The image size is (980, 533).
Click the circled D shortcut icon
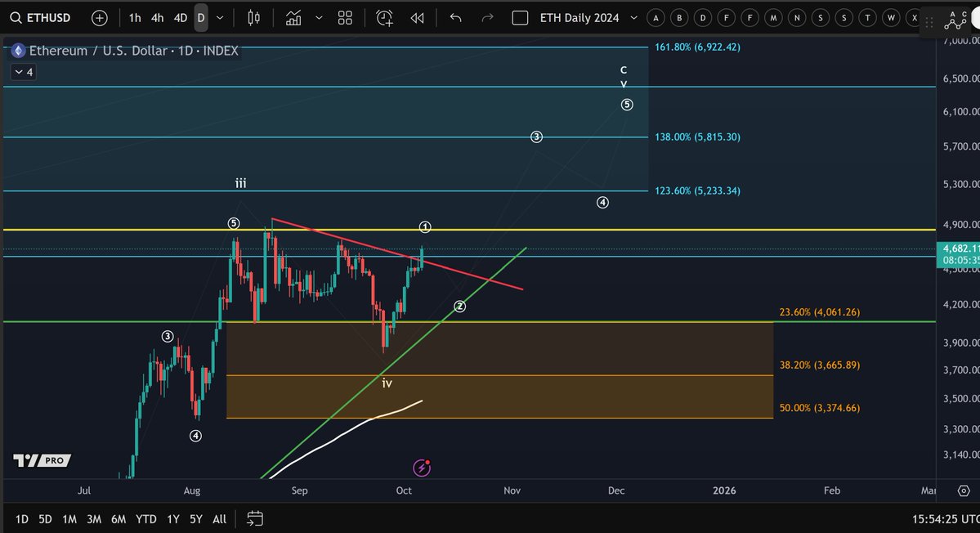coord(702,18)
